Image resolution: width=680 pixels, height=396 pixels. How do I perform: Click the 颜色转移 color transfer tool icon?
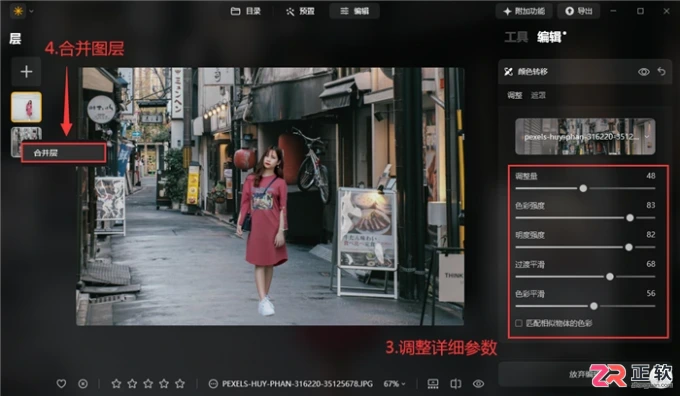coord(508,72)
